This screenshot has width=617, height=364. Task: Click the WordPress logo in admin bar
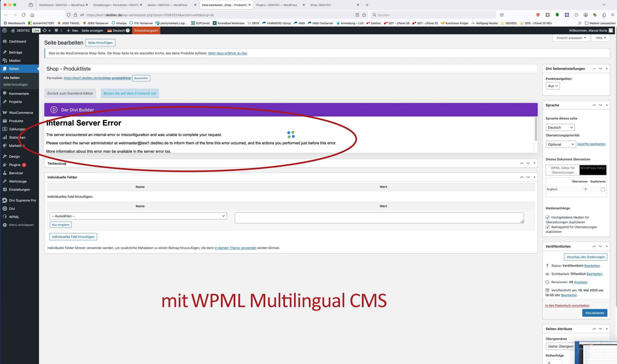4,30
